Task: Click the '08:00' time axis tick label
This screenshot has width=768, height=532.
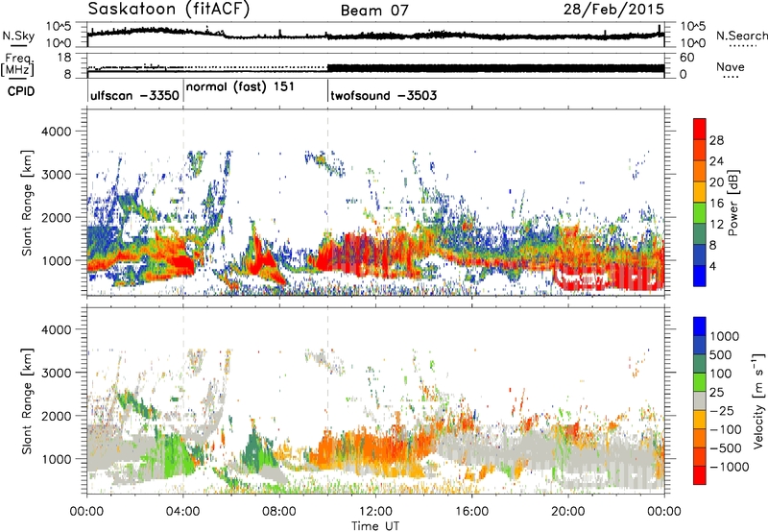Action: (279, 512)
